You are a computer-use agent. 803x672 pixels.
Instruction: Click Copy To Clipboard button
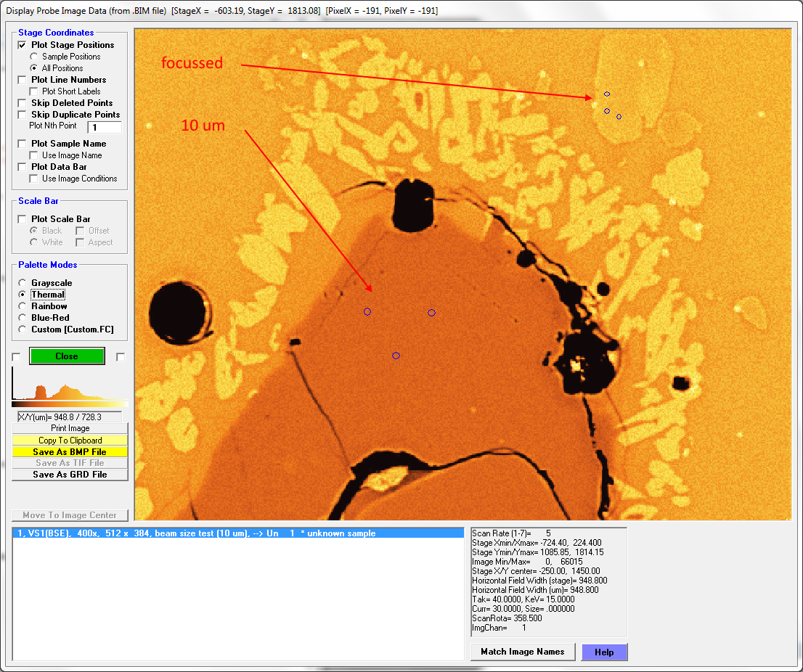(70, 441)
